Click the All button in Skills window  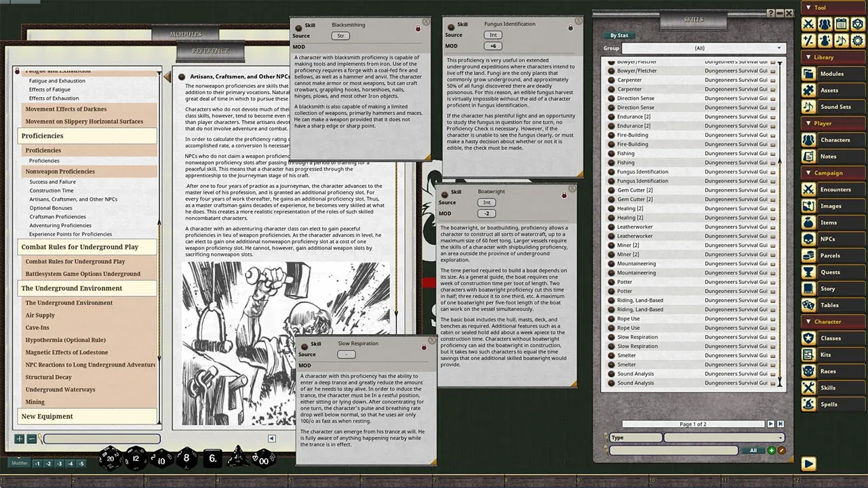(x=753, y=450)
